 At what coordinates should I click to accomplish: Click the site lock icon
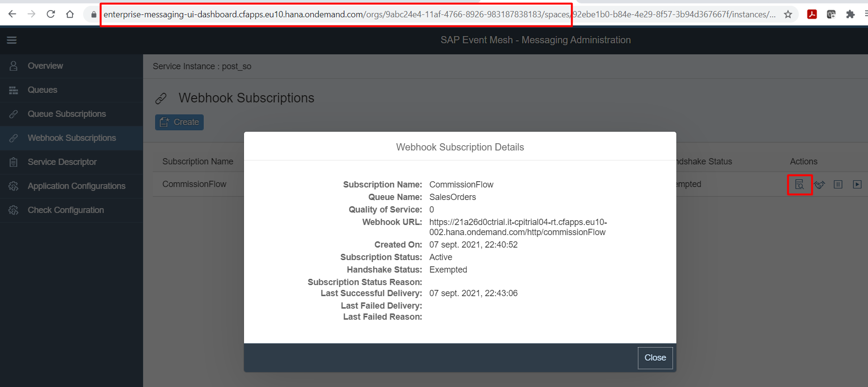(x=94, y=14)
